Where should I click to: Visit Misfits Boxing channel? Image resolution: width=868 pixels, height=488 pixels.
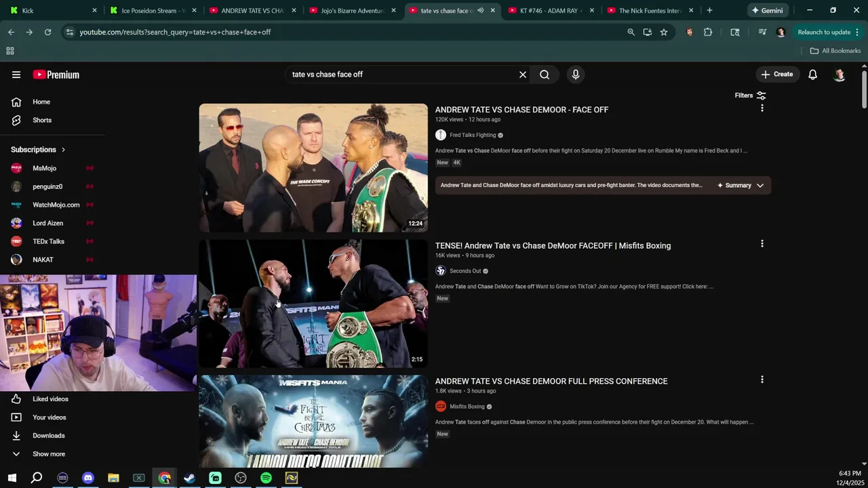(467, 407)
